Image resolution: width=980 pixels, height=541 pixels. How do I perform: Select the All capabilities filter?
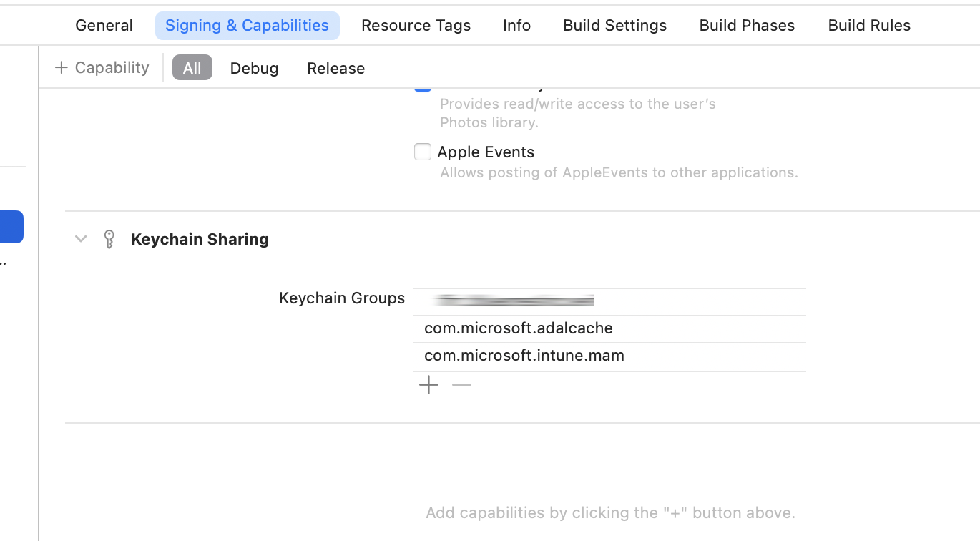[192, 67]
